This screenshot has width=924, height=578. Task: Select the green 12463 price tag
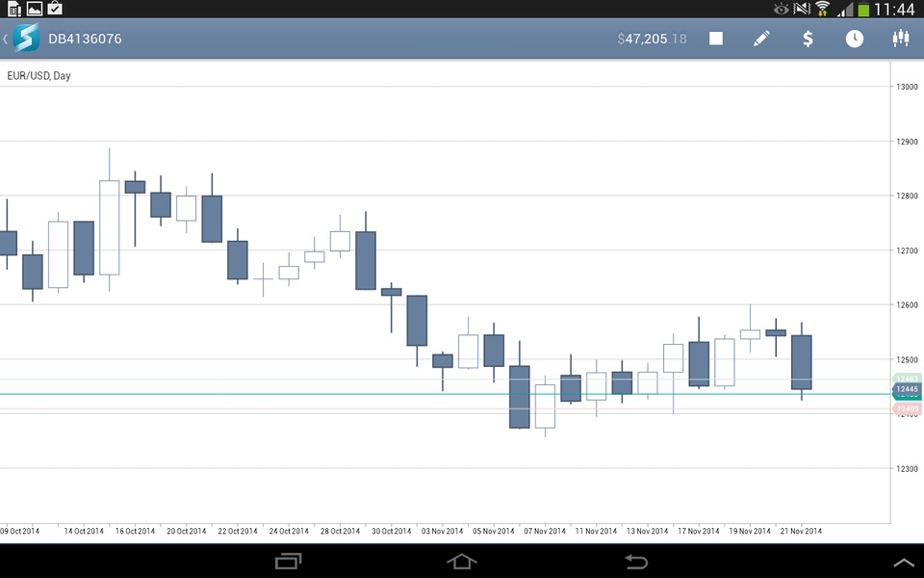[x=907, y=379]
